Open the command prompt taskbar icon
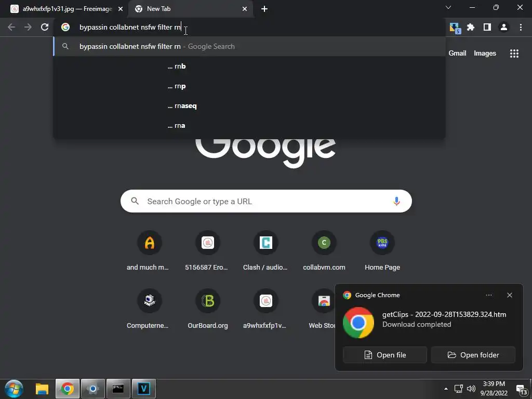Image resolution: width=532 pixels, height=399 pixels. click(x=118, y=389)
